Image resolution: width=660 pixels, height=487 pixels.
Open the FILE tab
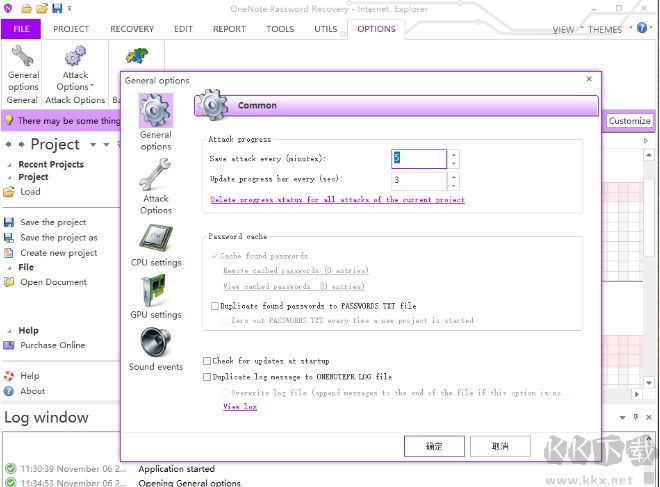(21, 29)
